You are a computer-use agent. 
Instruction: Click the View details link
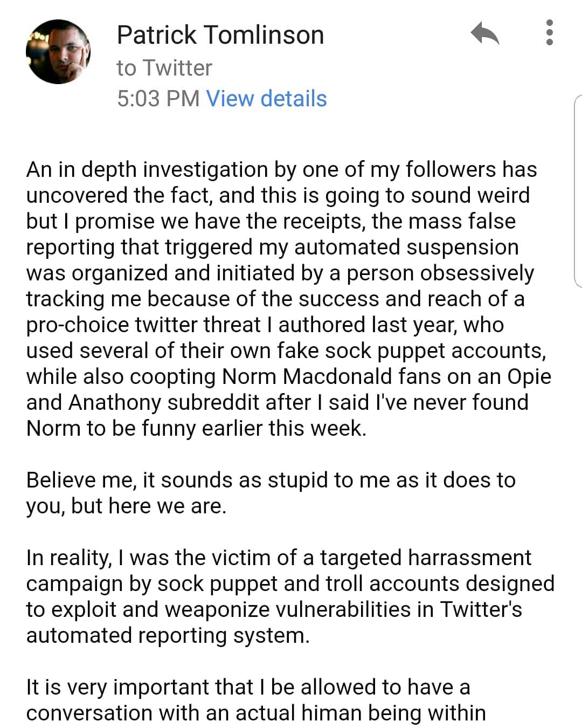(x=266, y=99)
